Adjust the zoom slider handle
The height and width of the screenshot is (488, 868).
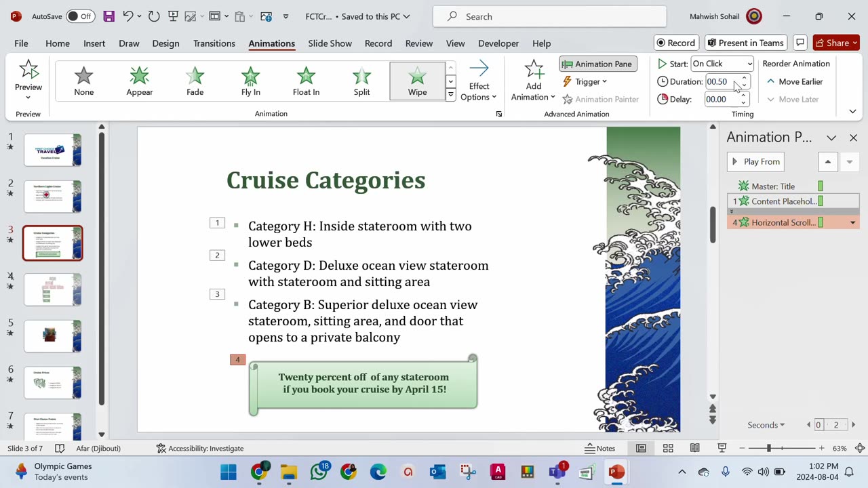pos(768,448)
